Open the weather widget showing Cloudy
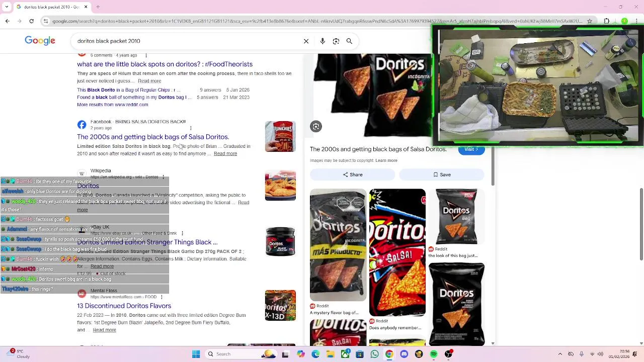Image resolution: width=644 pixels, height=362 pixels. (18, 354)
